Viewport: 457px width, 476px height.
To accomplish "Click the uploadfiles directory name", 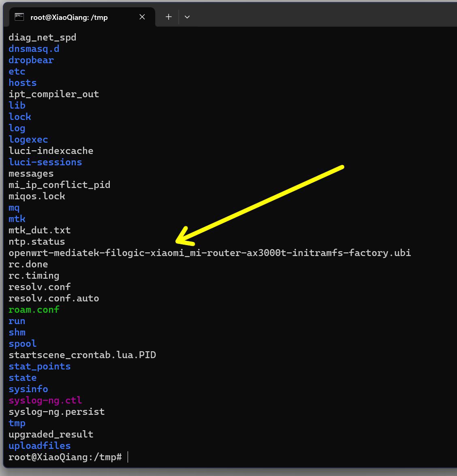I will [39, 446].
